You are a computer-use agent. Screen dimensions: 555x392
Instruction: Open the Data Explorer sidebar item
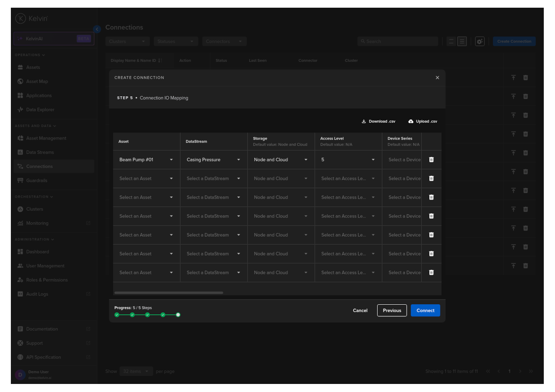click(40, 110)
